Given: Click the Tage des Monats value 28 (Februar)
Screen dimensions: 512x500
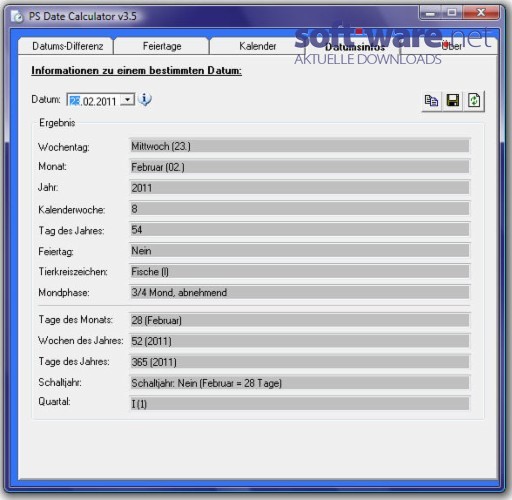Looking at the screenshot, I should 299,320.
